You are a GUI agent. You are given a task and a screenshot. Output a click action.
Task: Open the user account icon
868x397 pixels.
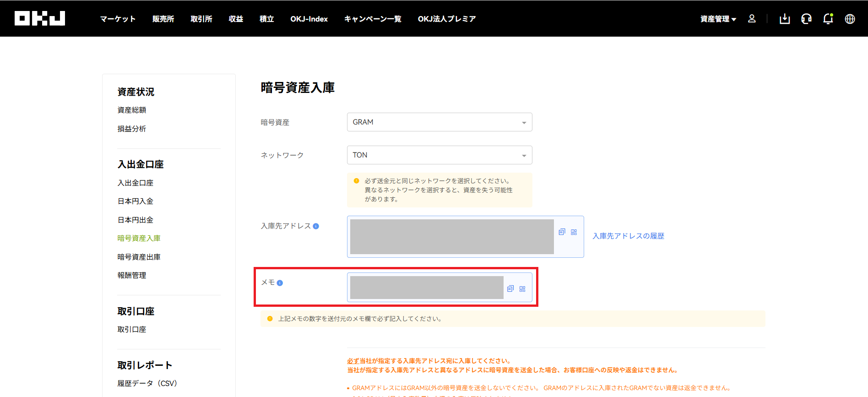(752, 18)
